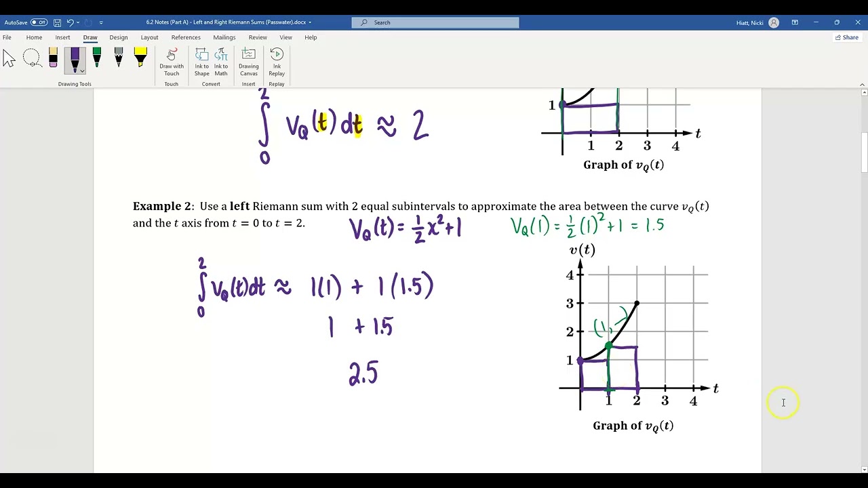Select the arrow cursor selection tool
This screenshot has width=868, height=488.
(9, 59)
